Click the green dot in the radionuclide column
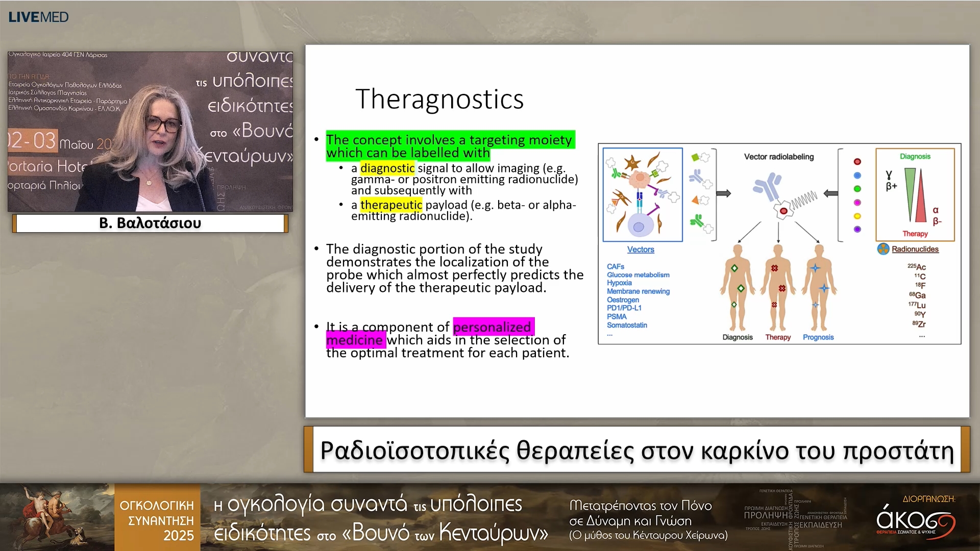Screen dimensions: 980x551 pyautogui.click(x=857, y=189)
